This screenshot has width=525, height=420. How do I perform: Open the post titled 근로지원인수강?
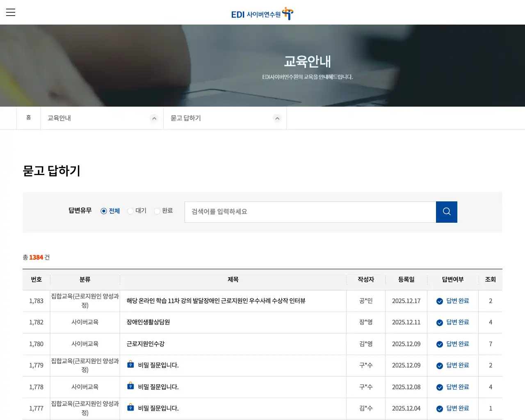(145, 344)
